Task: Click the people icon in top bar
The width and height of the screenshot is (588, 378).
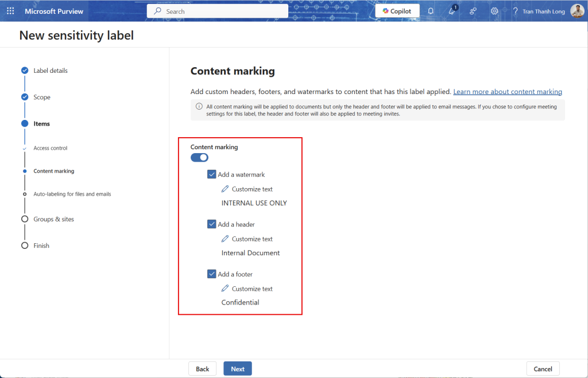Action: pyautogui.click(x=473, y=11)
